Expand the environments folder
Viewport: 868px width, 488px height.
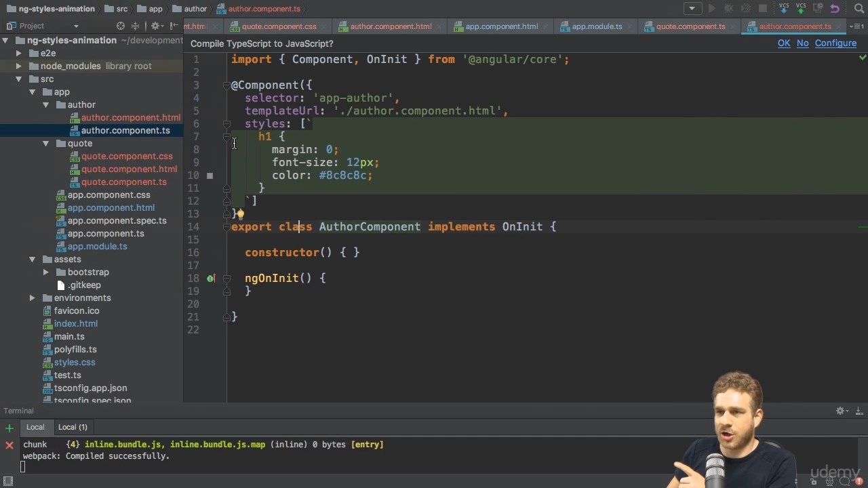tap(33, 298)
